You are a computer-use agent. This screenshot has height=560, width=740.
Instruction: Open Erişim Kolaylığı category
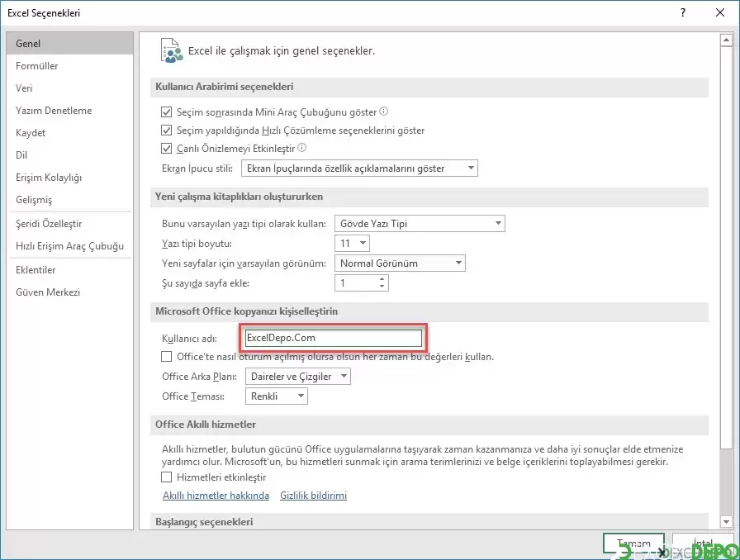point(70,177)
